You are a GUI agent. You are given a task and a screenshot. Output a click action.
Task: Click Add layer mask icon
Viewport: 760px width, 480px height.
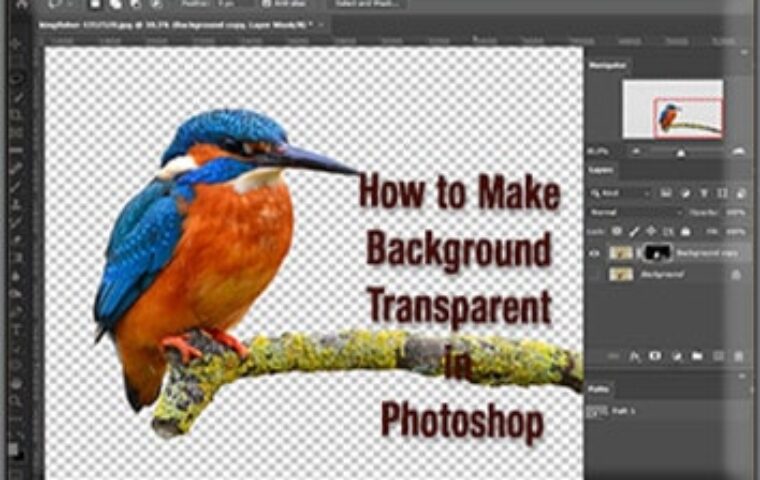pyautogui.click(x=655, y=356)
